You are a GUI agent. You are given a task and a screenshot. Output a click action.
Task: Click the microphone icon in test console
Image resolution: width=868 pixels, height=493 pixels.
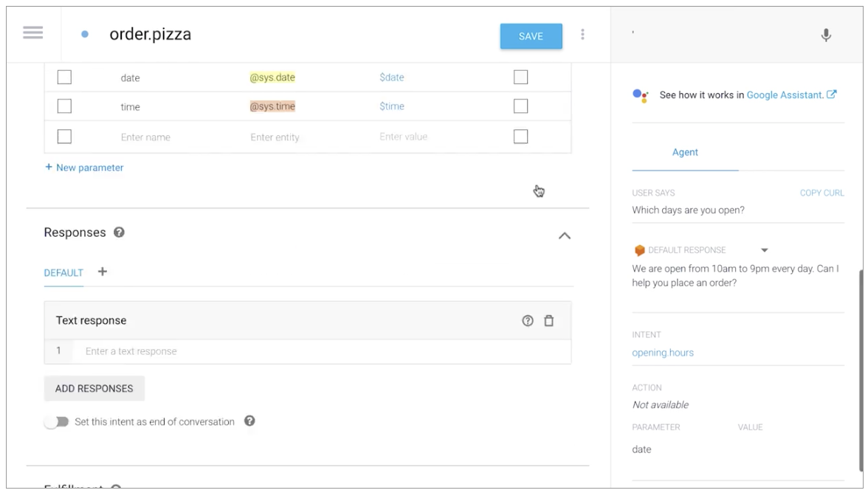(x=826, y=35)
